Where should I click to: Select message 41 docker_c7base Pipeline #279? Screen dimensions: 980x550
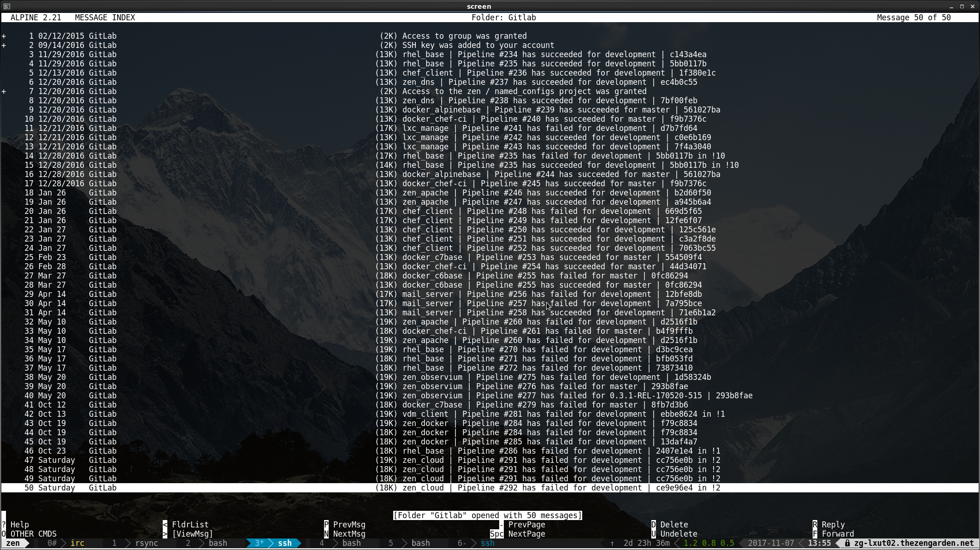coord(490,405)
